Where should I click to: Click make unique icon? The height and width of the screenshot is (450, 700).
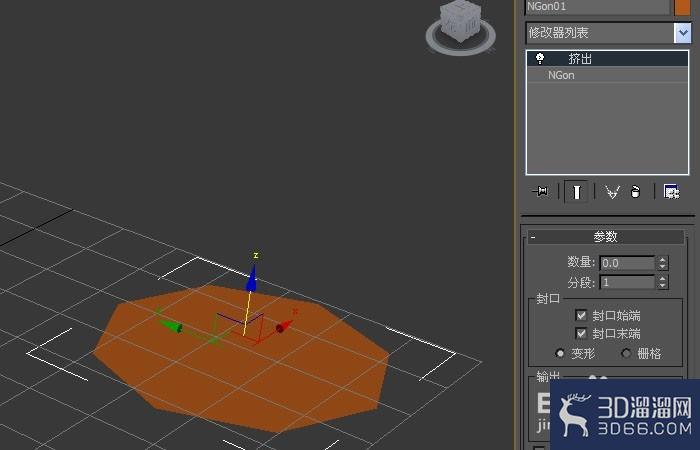pyautogui.click(x=612, y=192)
